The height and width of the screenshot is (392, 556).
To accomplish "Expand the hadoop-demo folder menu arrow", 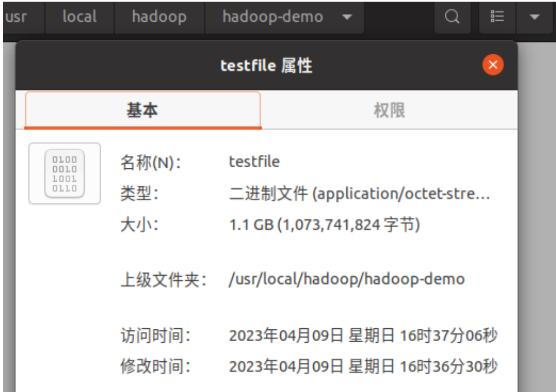I will pos(347,17).
